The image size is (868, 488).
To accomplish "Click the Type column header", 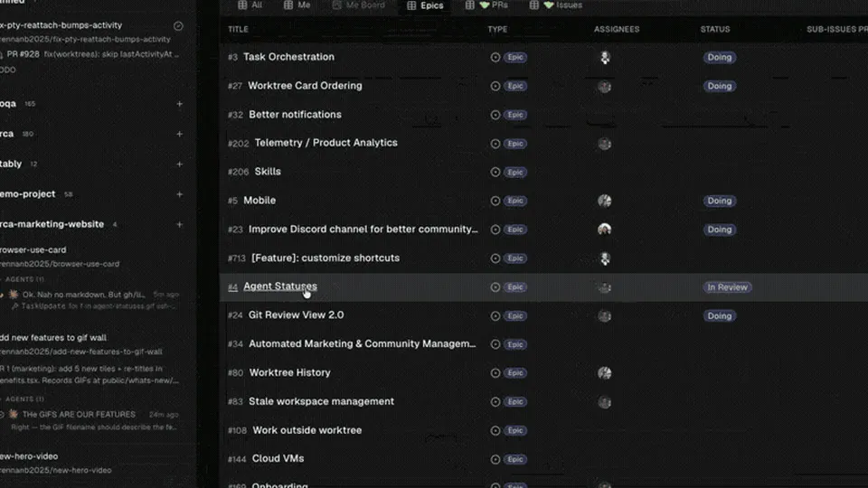I will click(x=497, y=29).
